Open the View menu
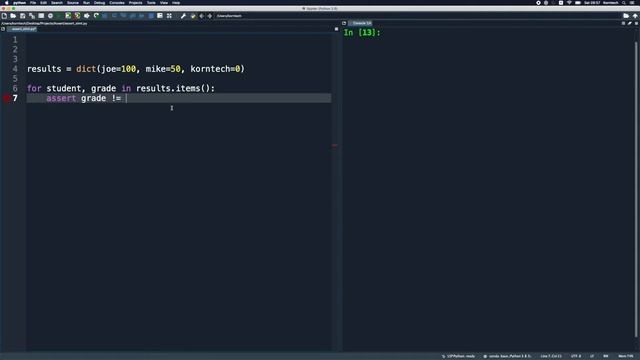640x360 pixels. [x=164, y=3]
